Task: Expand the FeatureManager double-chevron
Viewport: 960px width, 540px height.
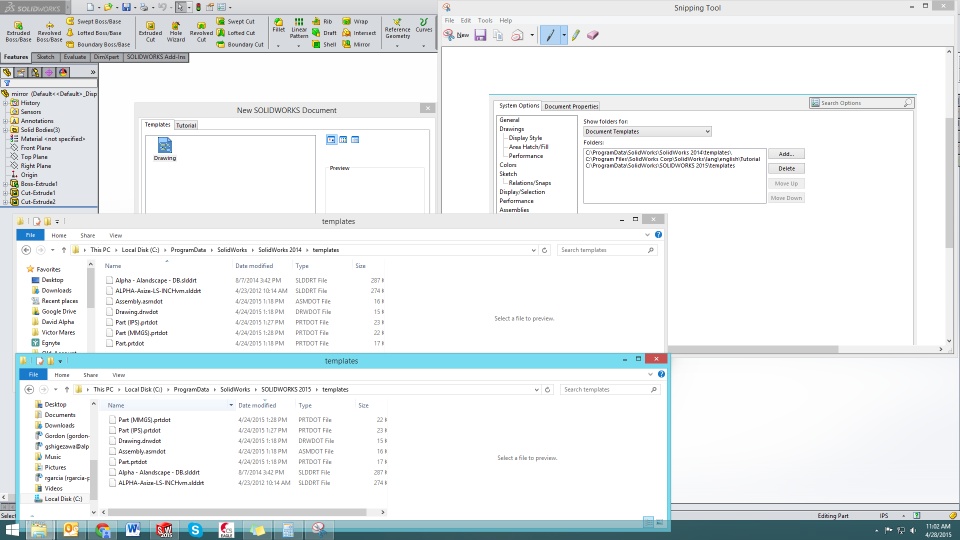Action: coord(92,72)
